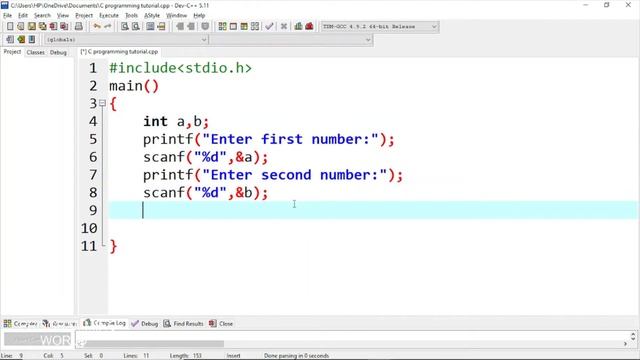This screenshot has height=360, width=640.
Task: Click the scanf line reading &b
Action: [205, 193]
